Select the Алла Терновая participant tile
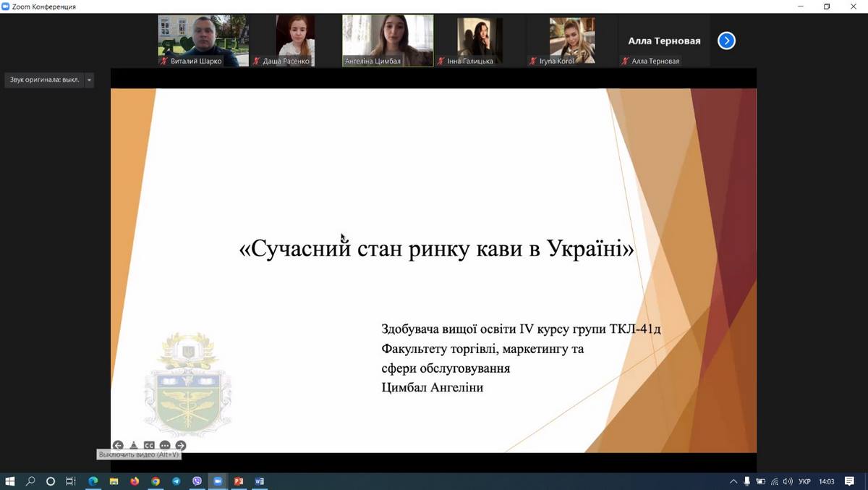The height and width of the screenshot is (490, 868). pyautogui.click(x=664, y=41)
